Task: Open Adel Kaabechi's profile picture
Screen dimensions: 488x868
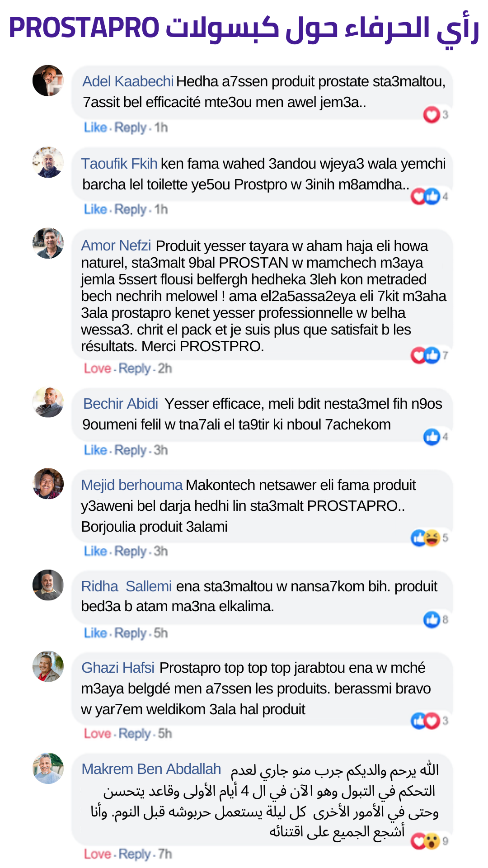Action: 48,80
